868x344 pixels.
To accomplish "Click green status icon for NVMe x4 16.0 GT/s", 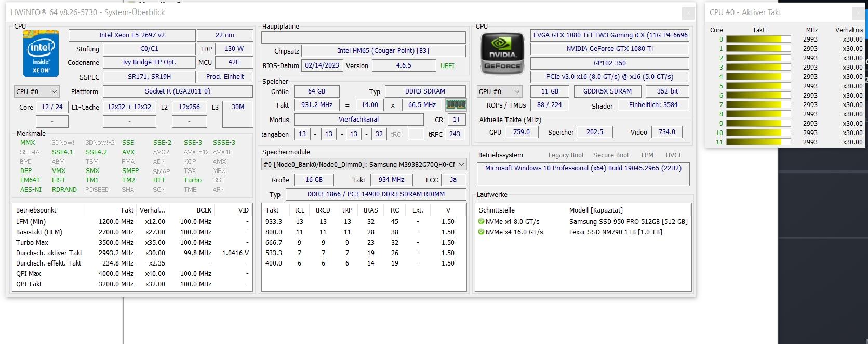I will (481, 232).
